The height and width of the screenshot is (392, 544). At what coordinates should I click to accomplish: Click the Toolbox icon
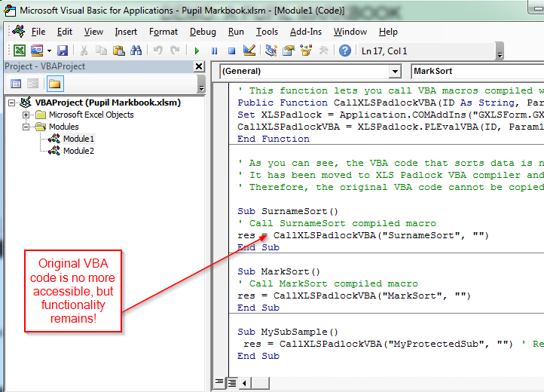(x=324, y=51)
